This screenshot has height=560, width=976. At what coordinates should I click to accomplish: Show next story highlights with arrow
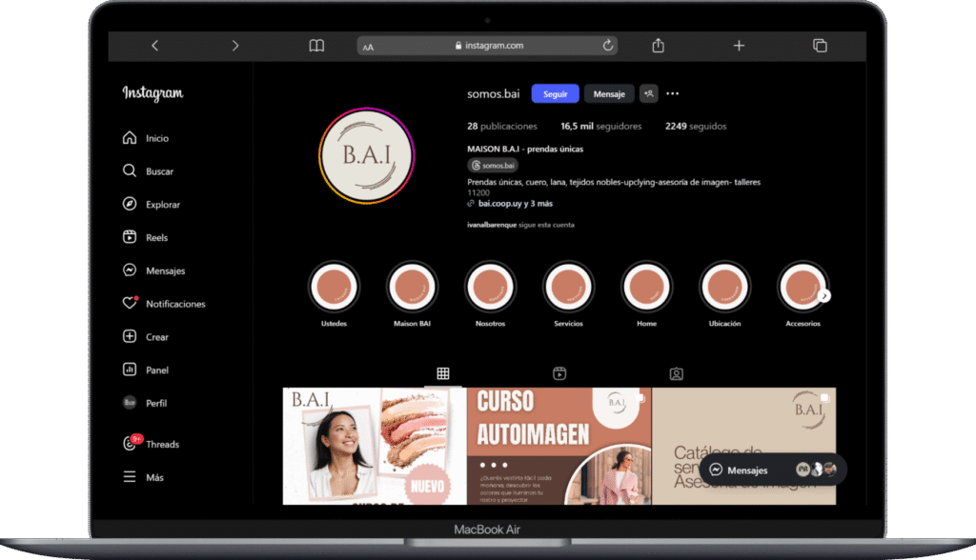point(824,295)
